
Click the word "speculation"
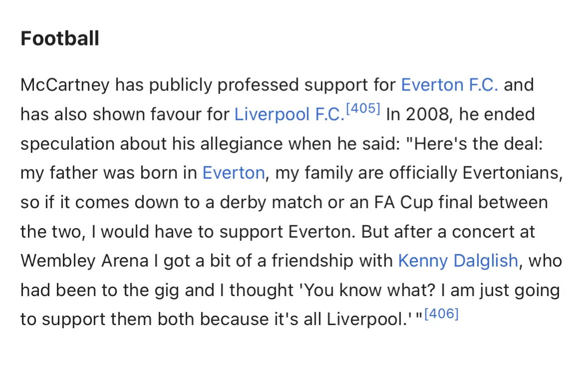pyautogui.click(x=67, y=144)
